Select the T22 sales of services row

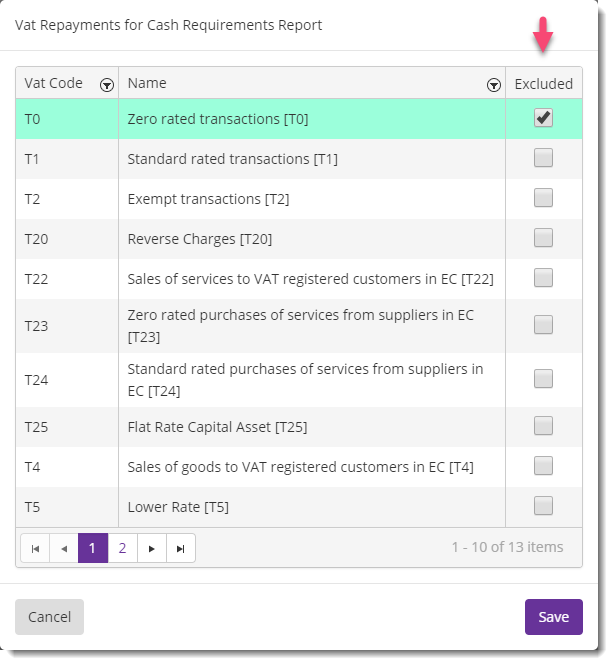[299, 279]
